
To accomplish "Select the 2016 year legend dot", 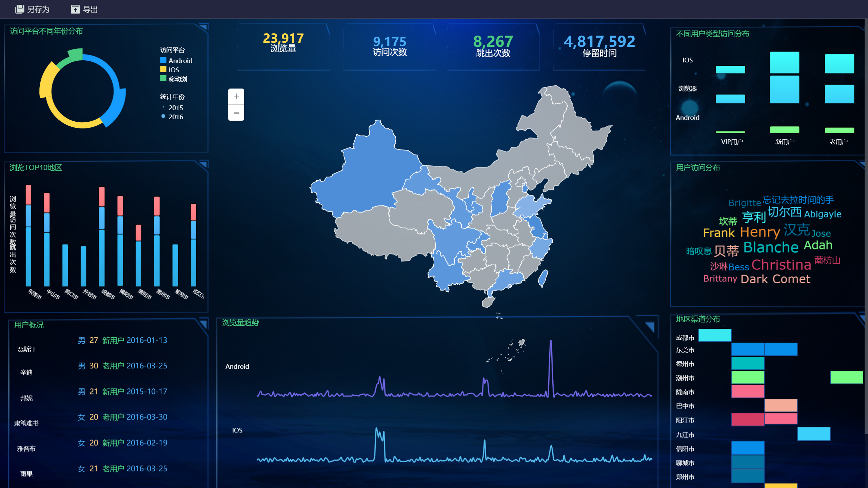I will (x=163, y=116).
